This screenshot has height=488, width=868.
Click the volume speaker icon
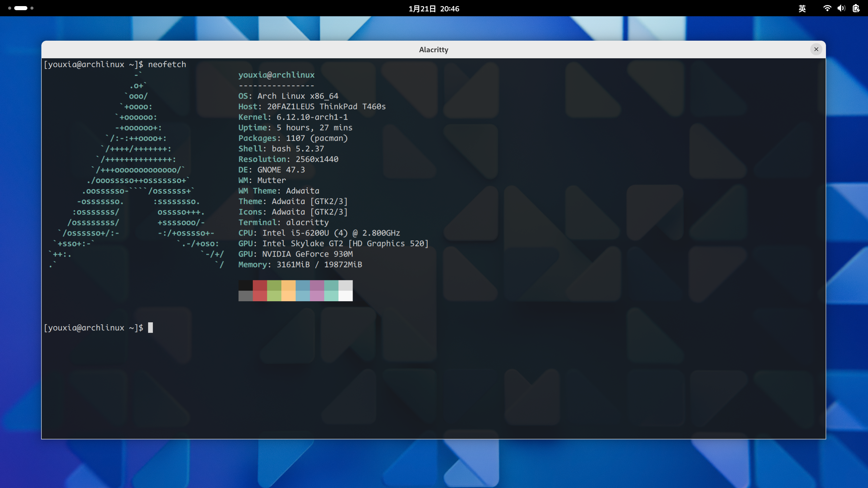[x=841, y=8]
